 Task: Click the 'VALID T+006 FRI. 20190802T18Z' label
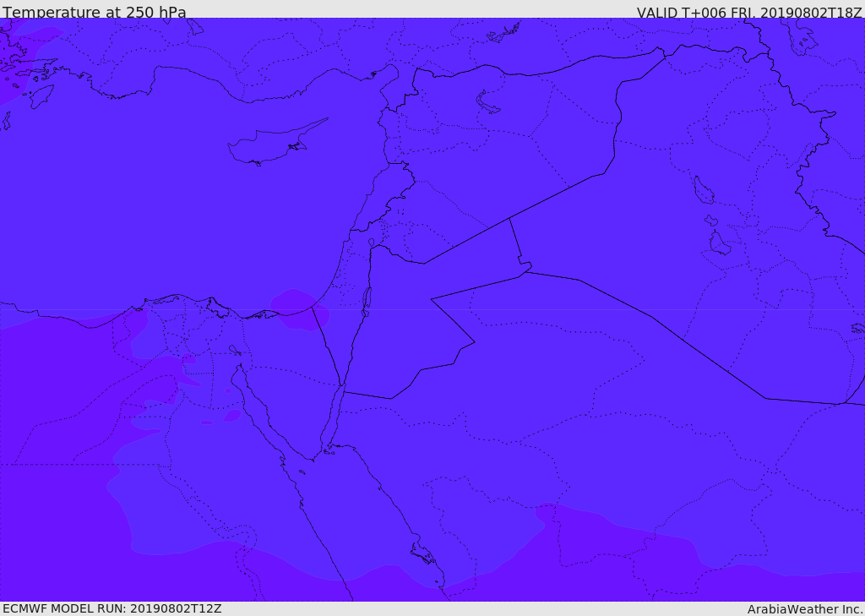click(x=749, y=12)
